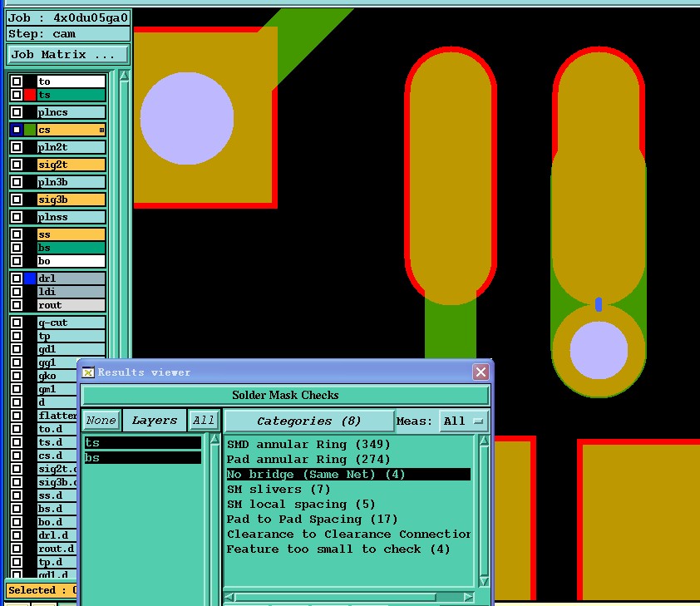Select SMD annular Ring (349) category
Viewport: 700px width, 606px height.
pos(348,445)
